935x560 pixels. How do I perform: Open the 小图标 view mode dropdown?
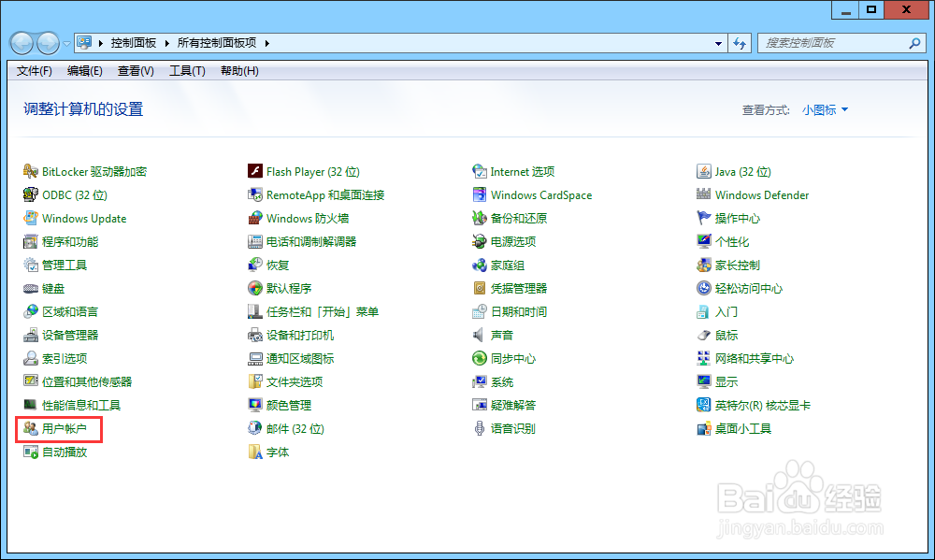coord(825,109)
